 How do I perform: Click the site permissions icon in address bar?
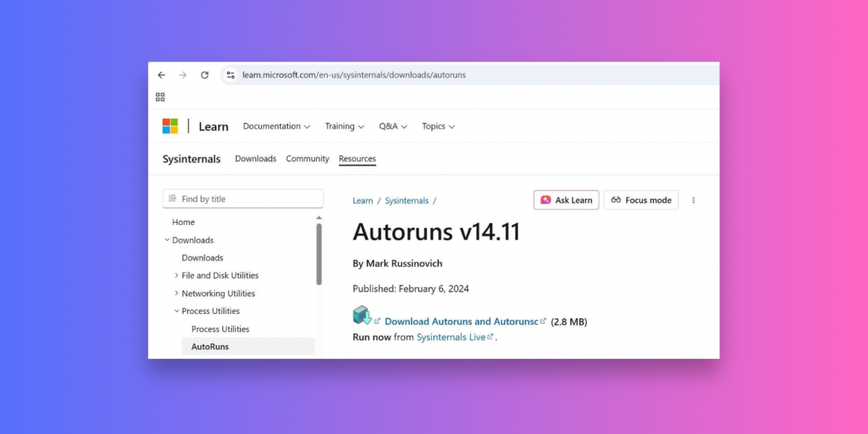pyautogui.click(x=230, y=75)
